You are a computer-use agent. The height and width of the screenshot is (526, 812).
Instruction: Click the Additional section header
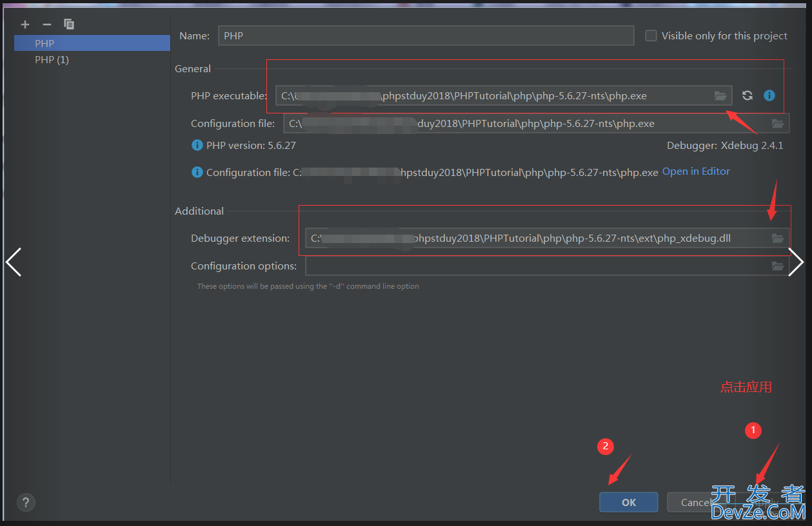[199, 211]
